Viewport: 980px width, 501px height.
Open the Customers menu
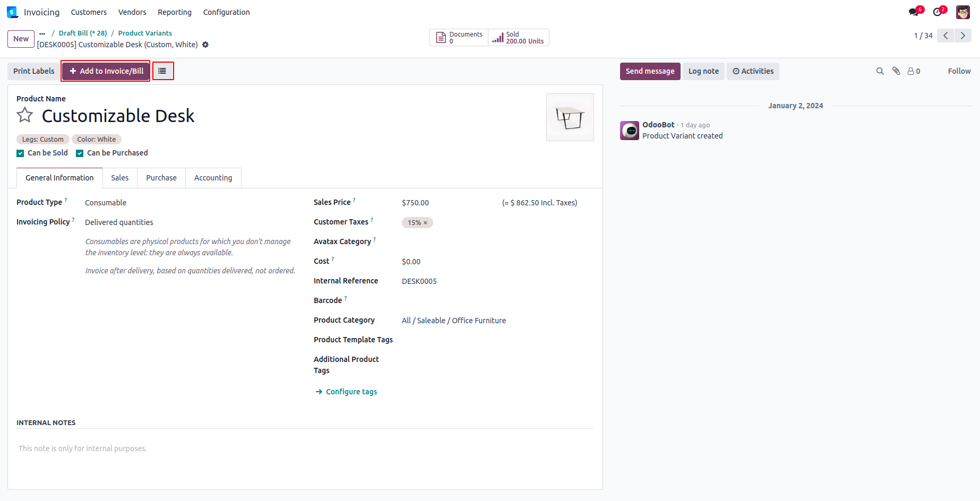[x=89, y=12]
